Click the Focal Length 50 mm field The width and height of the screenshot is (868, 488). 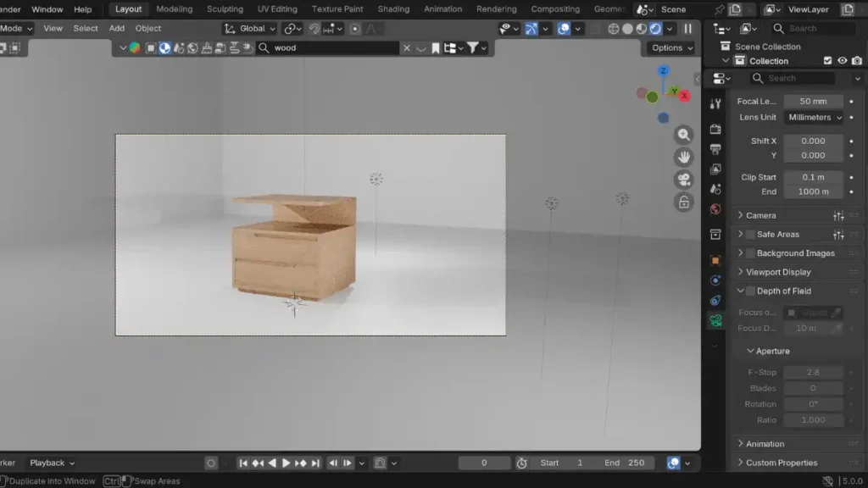[813, 102]
